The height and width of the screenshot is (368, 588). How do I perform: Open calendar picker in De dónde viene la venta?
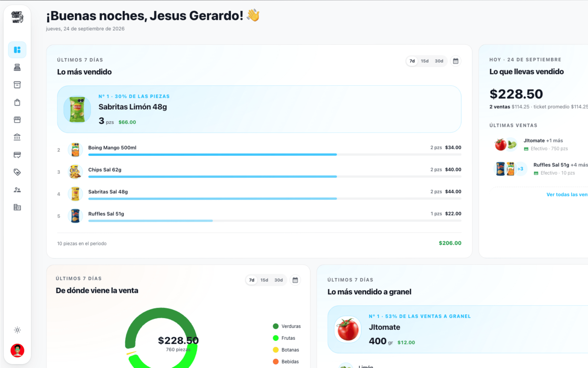click(x=295, y=280)
